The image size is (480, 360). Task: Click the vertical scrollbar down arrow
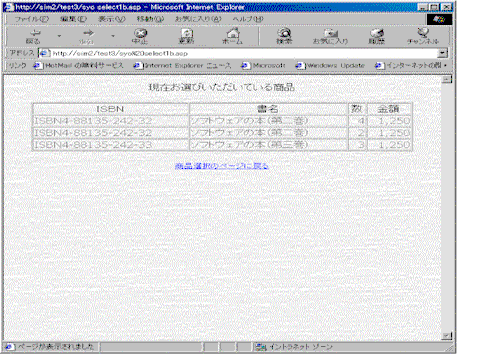(446, 335)
